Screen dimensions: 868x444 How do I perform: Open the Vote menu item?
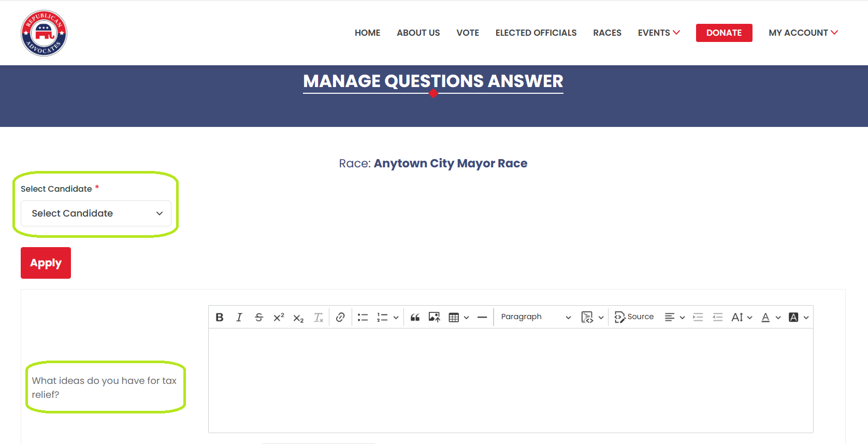click(x=468, y=33)
